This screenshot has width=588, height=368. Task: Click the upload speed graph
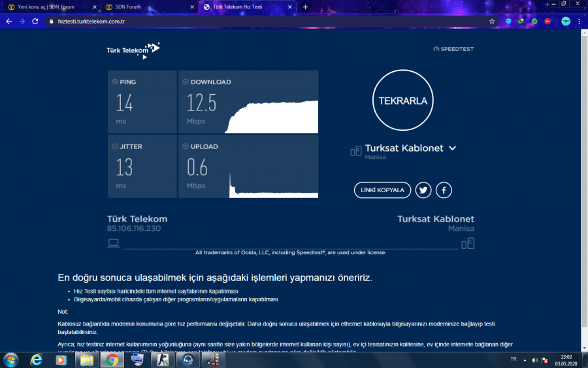[x=274, y=186]
